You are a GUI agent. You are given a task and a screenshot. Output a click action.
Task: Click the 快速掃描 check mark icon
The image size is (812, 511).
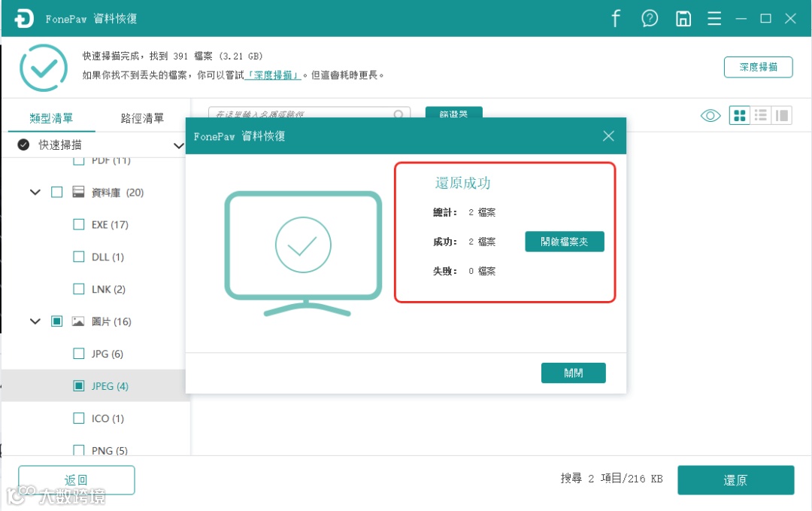point(23,144)
